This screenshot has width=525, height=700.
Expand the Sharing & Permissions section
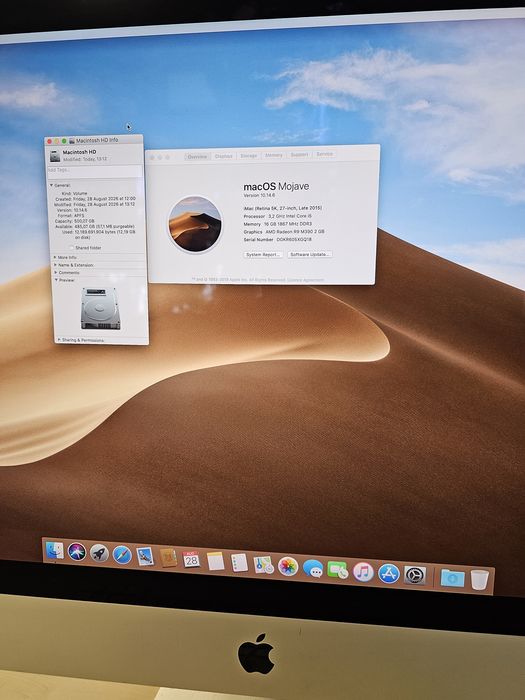(58, 340)
